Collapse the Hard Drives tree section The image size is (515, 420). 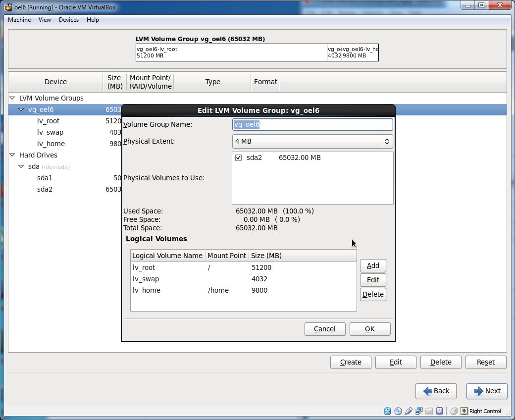pos(12,155)
